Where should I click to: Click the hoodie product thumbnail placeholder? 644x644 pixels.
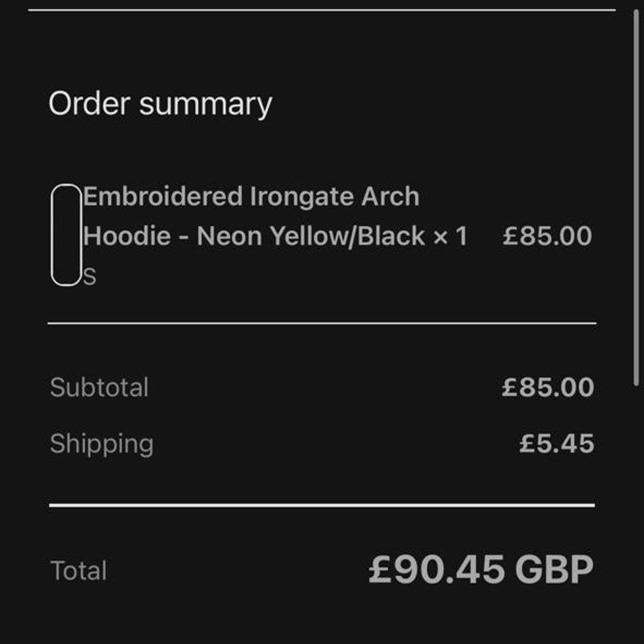click(66, 235)
